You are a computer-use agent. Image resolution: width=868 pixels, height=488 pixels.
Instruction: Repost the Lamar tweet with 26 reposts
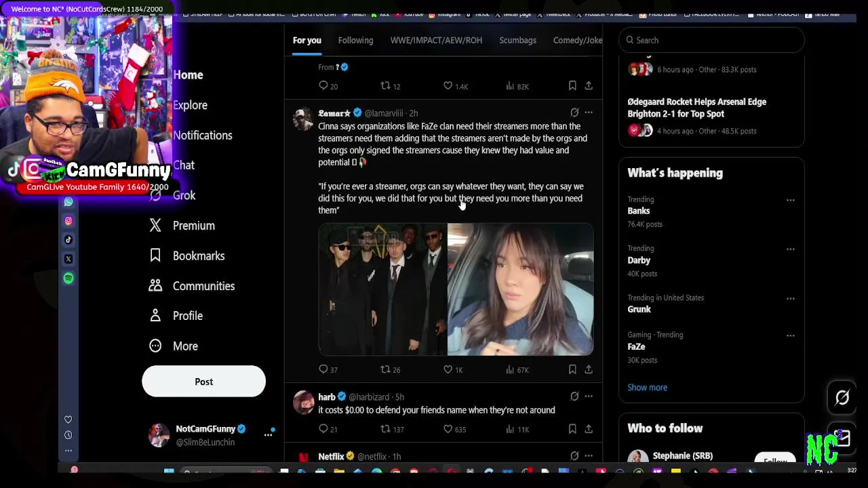[x=385, y=369]
